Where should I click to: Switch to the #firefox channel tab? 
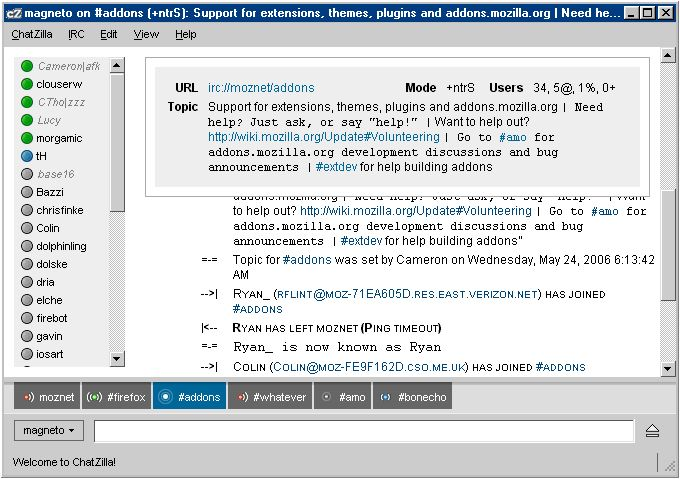(116, 397)
